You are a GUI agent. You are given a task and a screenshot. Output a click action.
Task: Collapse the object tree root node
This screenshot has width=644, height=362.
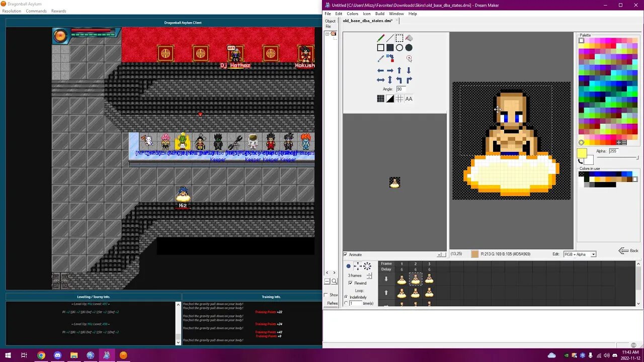pyautogui.click(x=327, y=34)
